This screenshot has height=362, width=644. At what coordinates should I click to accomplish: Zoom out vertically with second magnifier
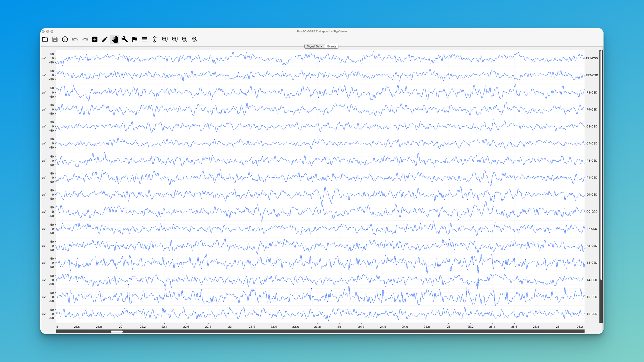175,39
